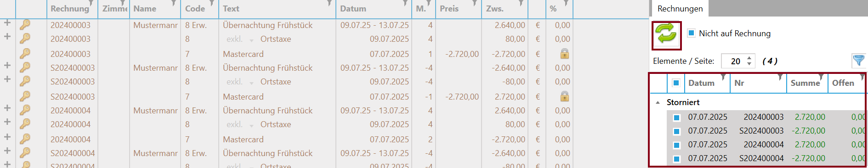
Task: Expand first 202400003 row with plus sign
Action: click(x=7, y=22)
